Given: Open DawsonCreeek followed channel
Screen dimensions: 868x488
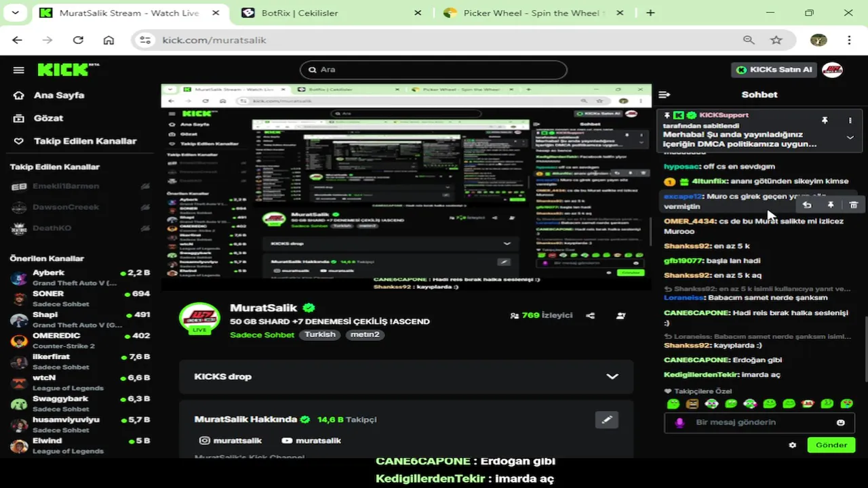Looking at the screenshot, I should click(x=80, y=207).
